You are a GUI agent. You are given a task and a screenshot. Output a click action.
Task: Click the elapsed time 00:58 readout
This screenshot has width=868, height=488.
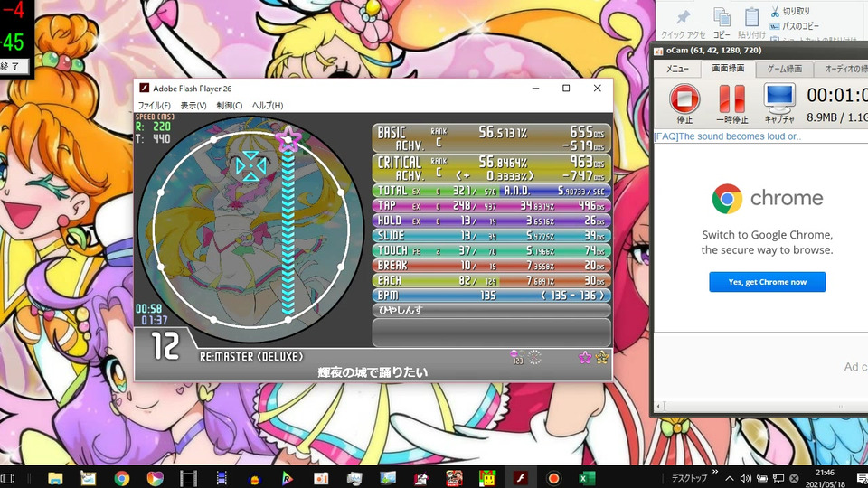point(148,309)
